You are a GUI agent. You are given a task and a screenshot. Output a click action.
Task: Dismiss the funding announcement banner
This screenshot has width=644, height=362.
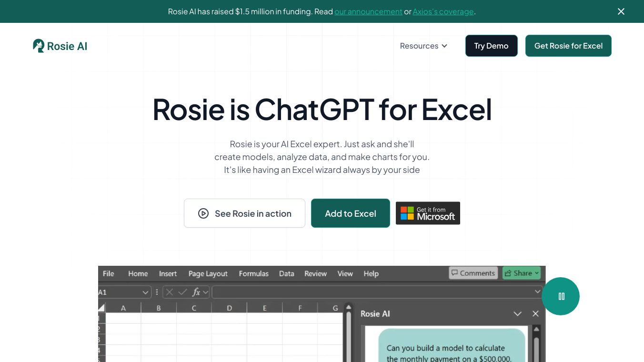621,11
